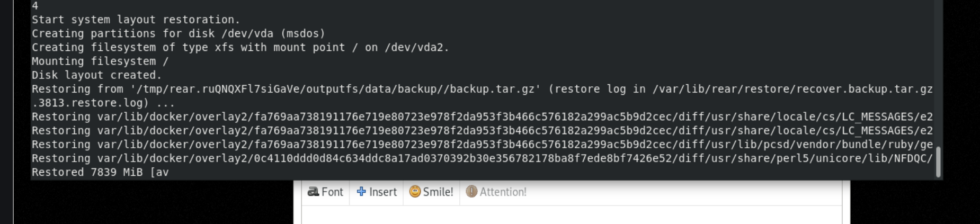The image size is (980, 224).
Task: Open the Font menu
Action: pyautogui.click(x=325, y=192)
